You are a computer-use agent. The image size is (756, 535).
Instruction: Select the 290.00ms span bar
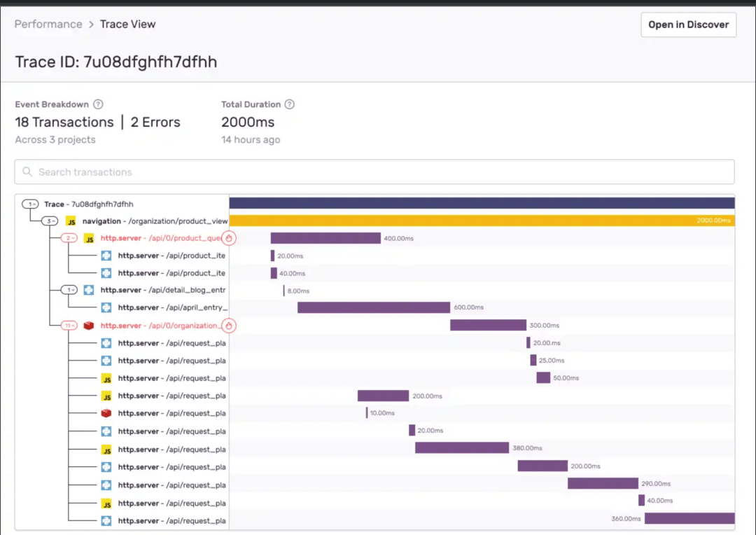(603, 483)
